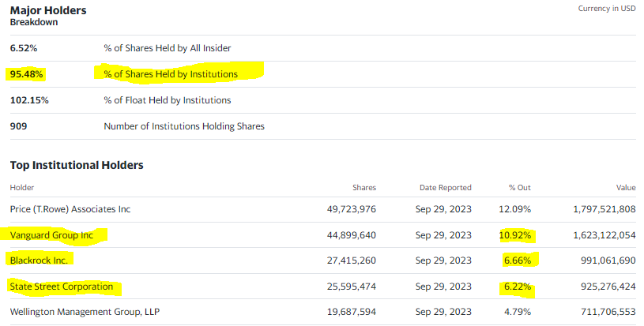The width and height of the screenshot is (644, 326).
Task: Open Vanguard Group Inc holder
Action: pos(51,235)
